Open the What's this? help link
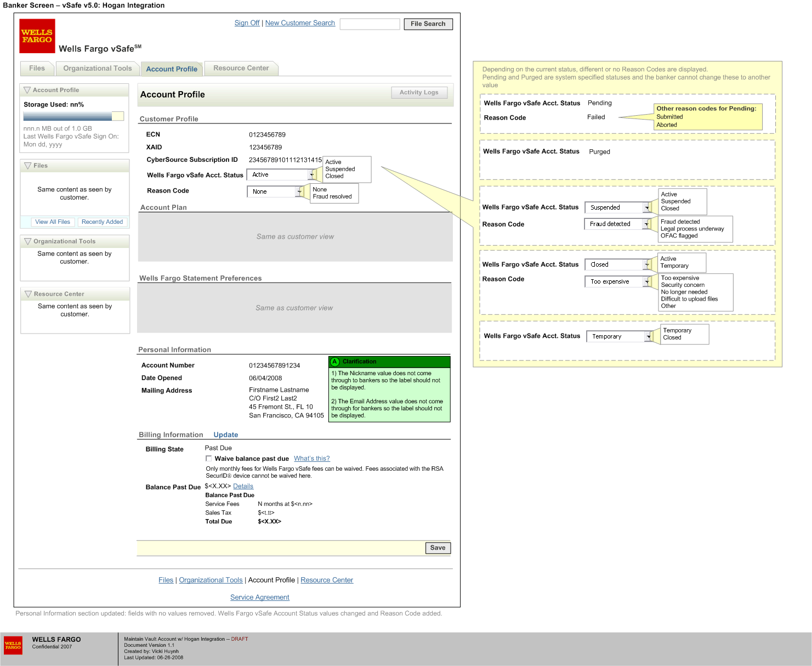812x666 pixels. click(x=312, y=459)
